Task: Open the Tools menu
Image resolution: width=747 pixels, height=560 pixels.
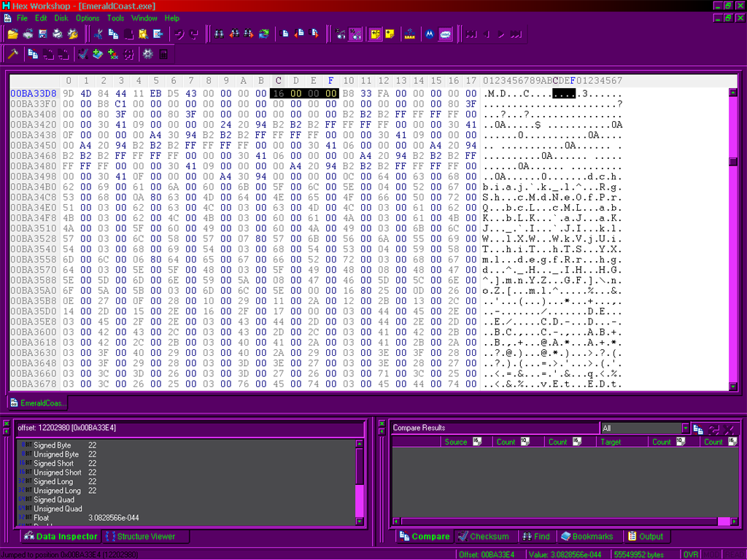Action: (115, 18)
